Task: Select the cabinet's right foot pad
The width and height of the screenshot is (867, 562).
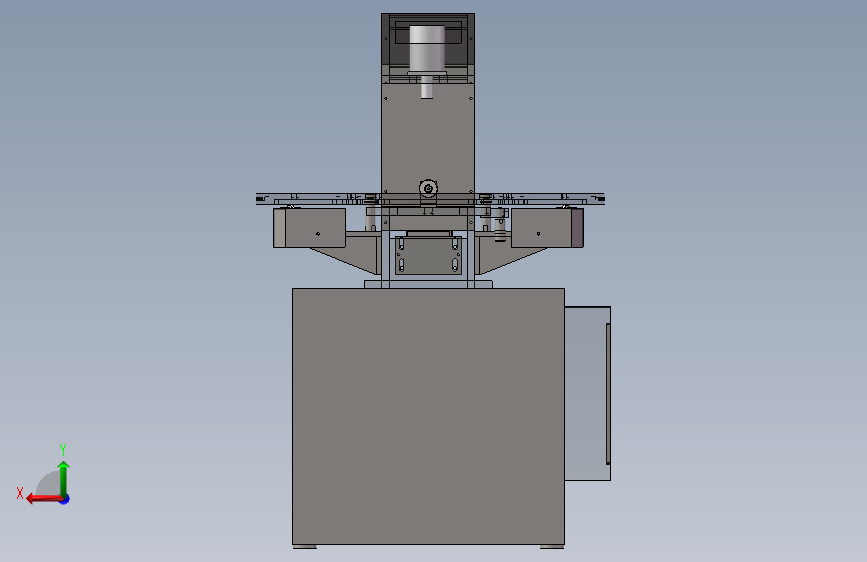Action: click(x=552, y=547)
